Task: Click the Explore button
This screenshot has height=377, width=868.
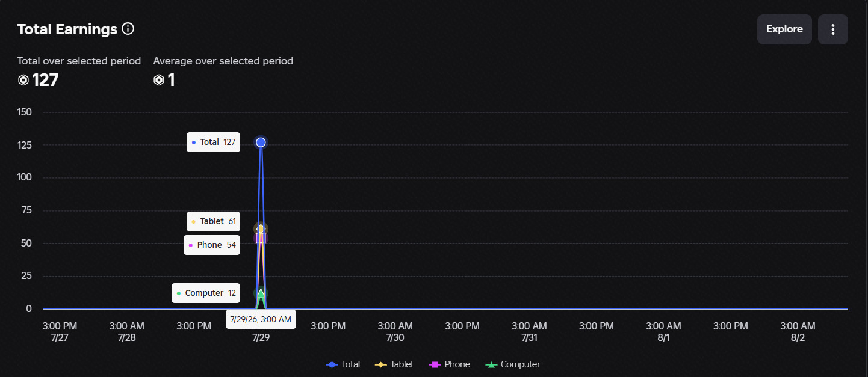Action: [x=784, y=29]
